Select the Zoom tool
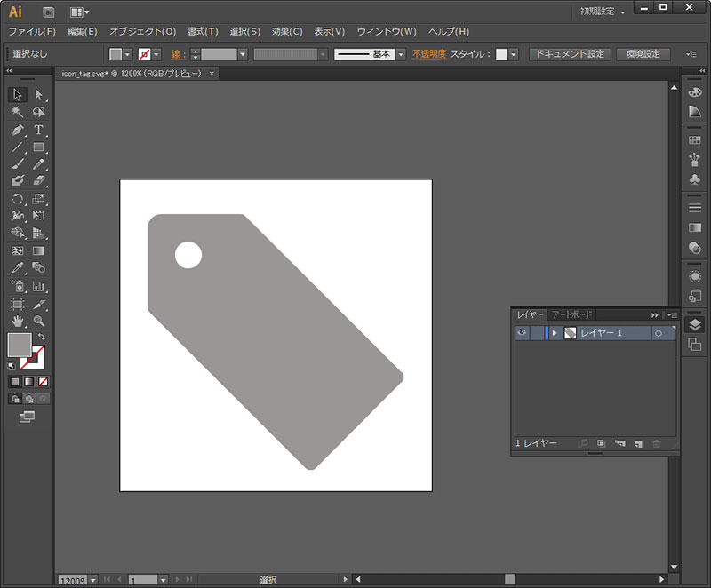The image size is (711, 588). (x=38, y=322)
